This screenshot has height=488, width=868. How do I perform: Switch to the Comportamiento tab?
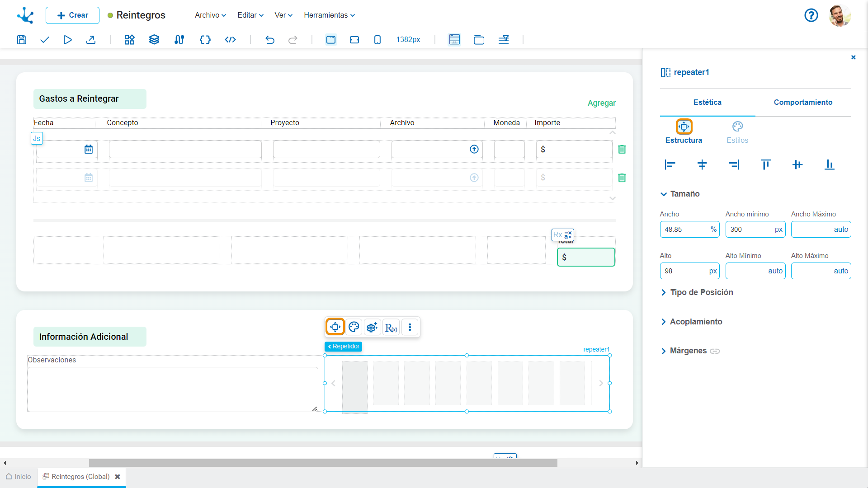pyautogui.click(x=803, y=103)
